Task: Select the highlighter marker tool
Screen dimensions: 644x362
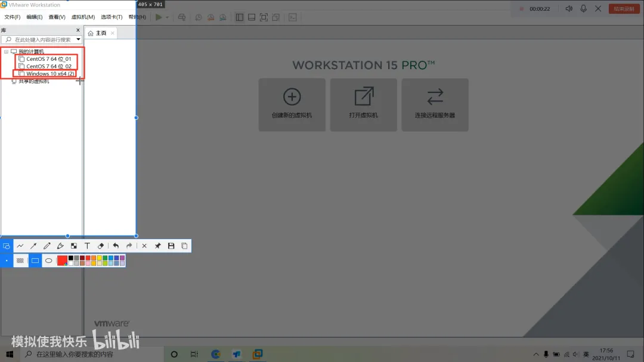Action: pos(60,246)
